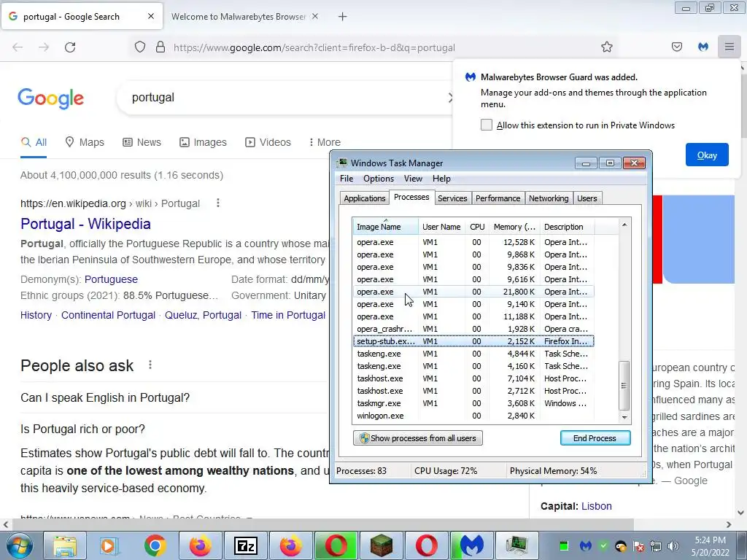The width and height of the screenshot is (747, 560).
Task: Click process list scroll-up arrow
Action: coord(624,225)
